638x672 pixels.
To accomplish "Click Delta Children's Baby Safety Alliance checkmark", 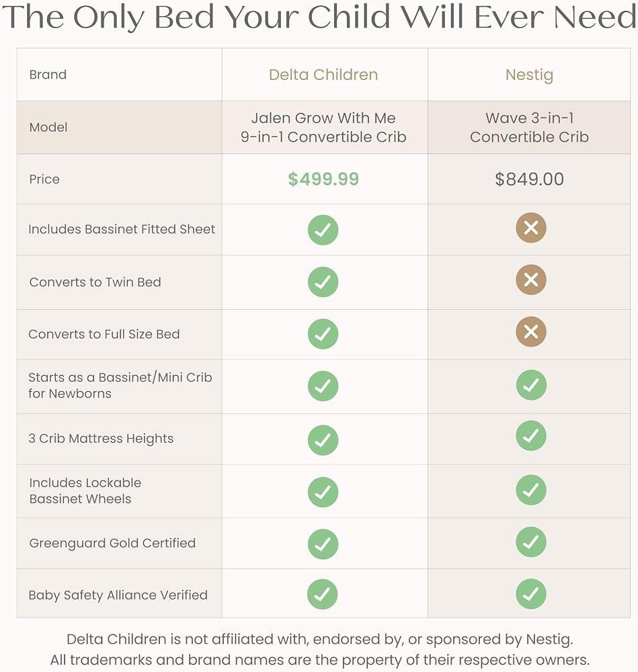I will tap(323, 594).
